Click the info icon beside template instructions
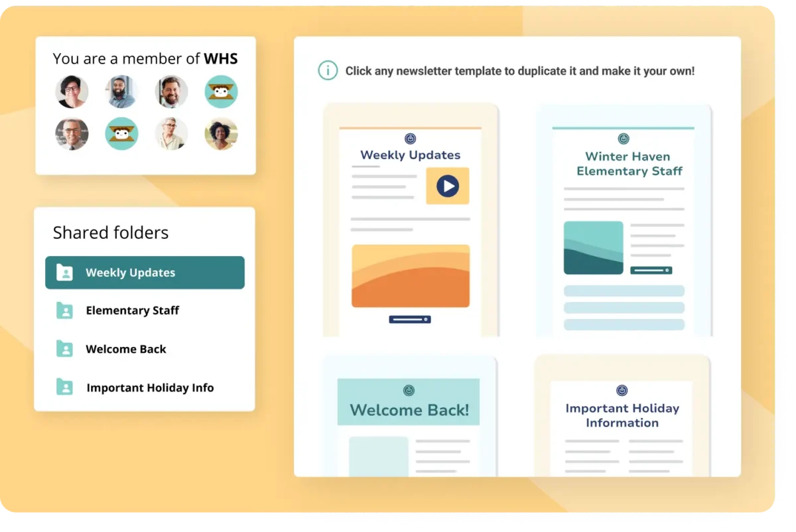 tap(328, 70)
